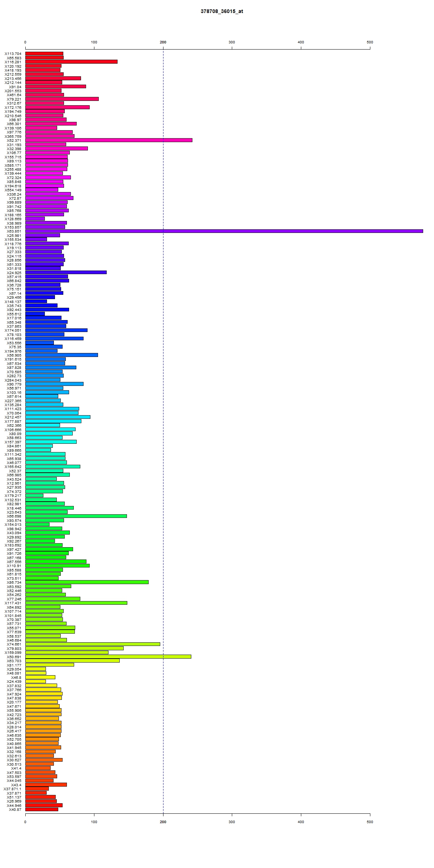Select the X43.4 label
Screen dimensions: 434x868
click(16, 785)
